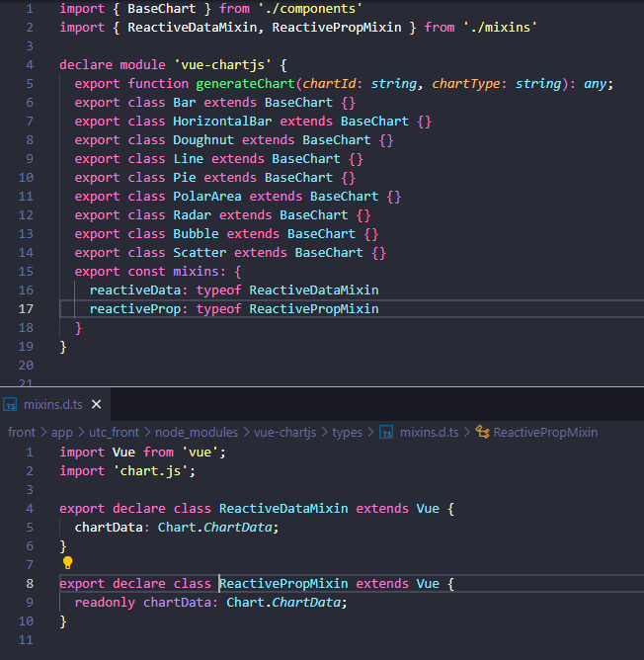Click './mixins' import path string
This screenshot has height=660, width=644.
coord(500,28)
